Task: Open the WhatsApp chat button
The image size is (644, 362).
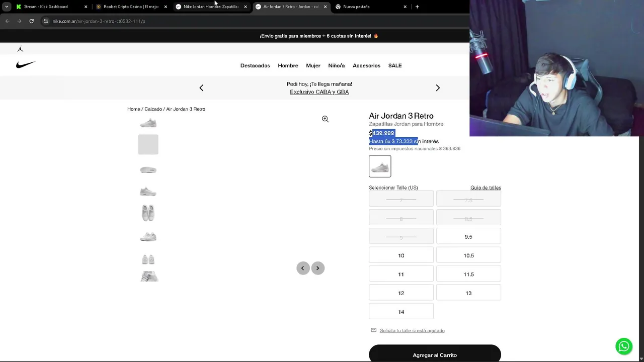Action: 624,346
